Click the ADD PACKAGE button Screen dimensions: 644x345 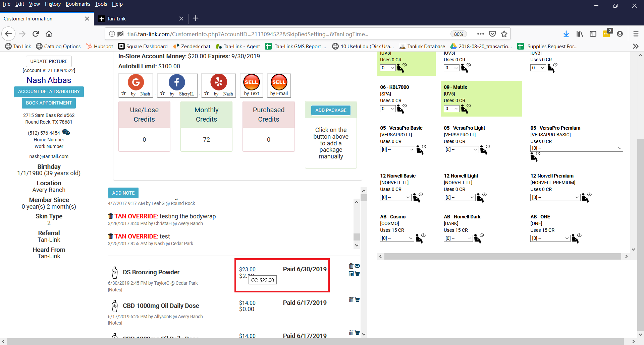point(331,110)
